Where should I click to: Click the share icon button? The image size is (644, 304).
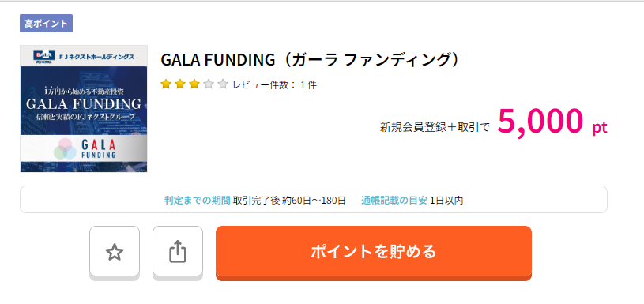tap(178, 251)
